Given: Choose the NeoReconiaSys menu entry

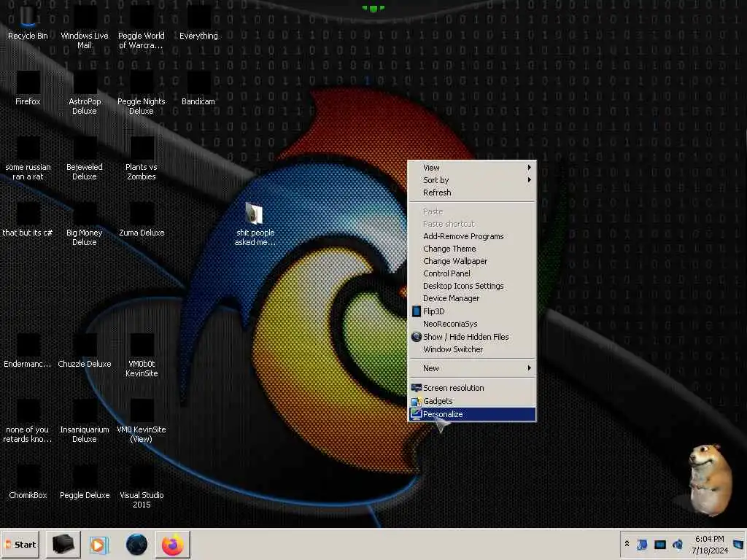Looking at the screenshot, I should click(x=472, y=324).
